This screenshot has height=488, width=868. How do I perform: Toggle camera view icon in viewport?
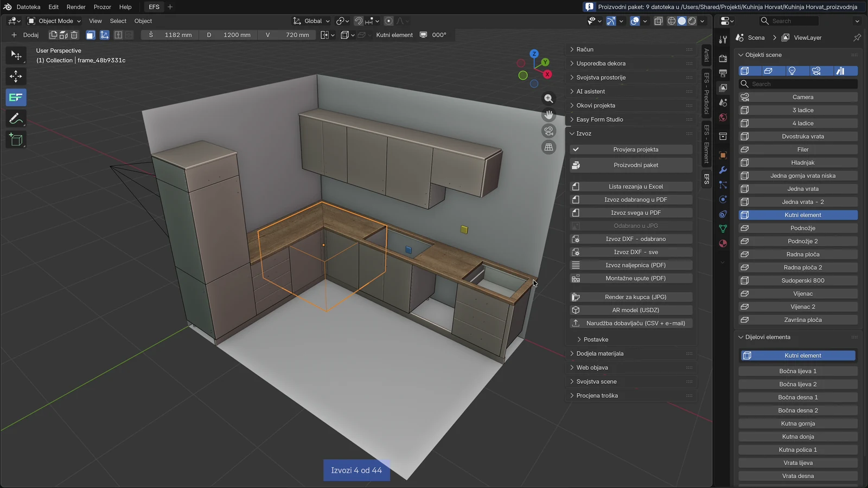coord(548,131)
